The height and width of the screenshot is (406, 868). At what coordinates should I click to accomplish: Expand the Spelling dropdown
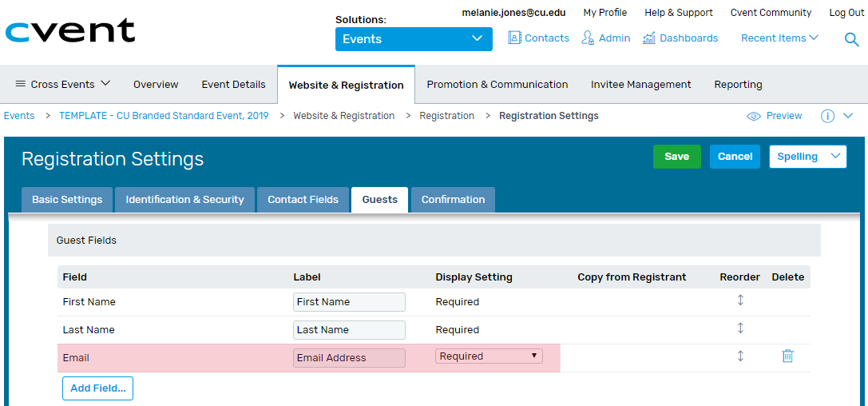(x=807, y=156)
